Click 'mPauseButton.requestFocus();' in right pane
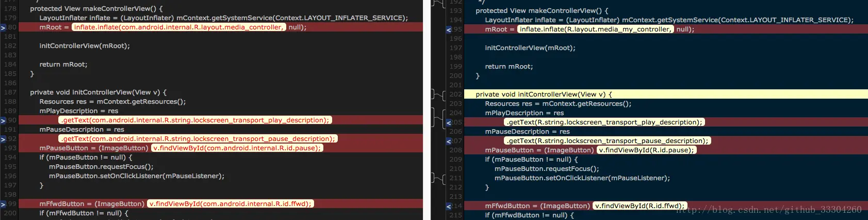This screenshot has width=868, height=220. [547, 169]
